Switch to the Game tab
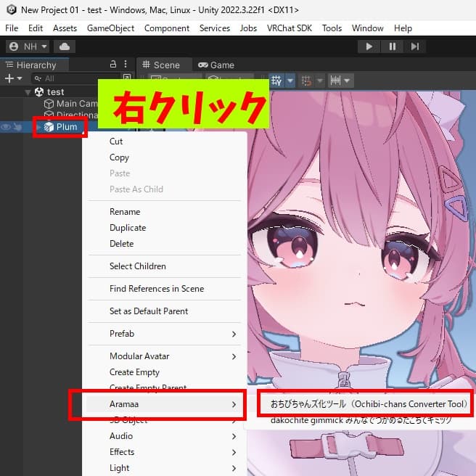This screenshot has height=476, width=476. (x=216, y=65)
